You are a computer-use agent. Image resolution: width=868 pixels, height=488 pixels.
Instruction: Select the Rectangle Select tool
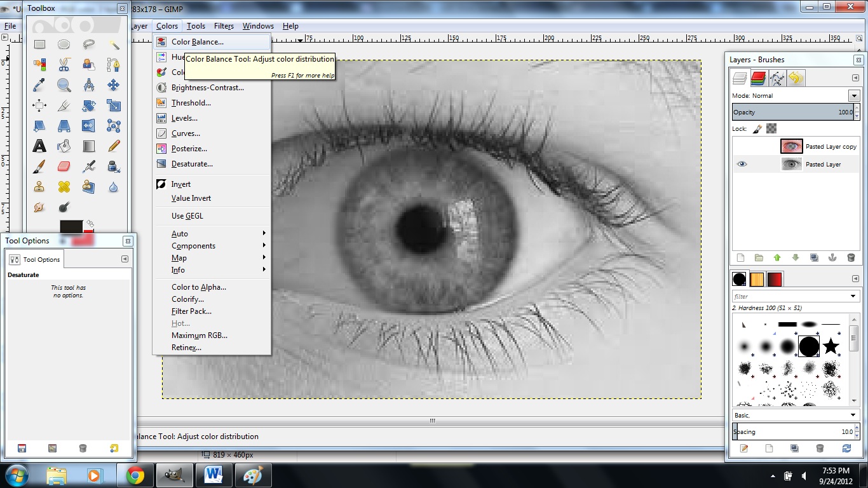(x=39, y=44)
